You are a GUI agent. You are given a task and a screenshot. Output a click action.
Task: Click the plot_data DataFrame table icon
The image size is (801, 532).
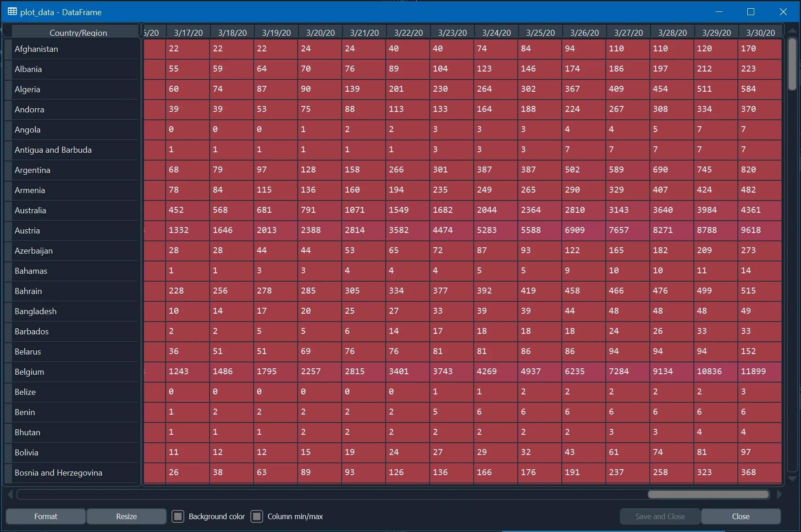click(12, 11)
